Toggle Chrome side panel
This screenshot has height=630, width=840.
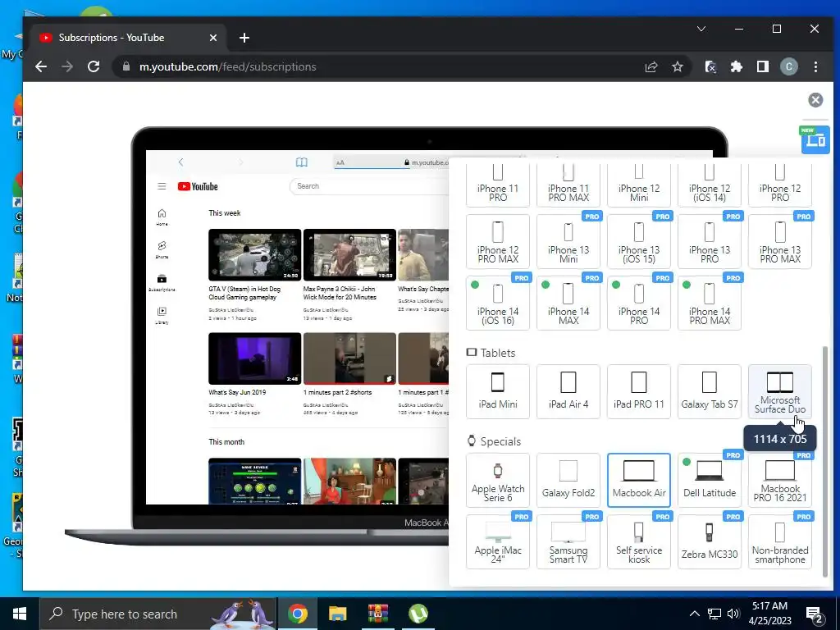pos(762,66)
